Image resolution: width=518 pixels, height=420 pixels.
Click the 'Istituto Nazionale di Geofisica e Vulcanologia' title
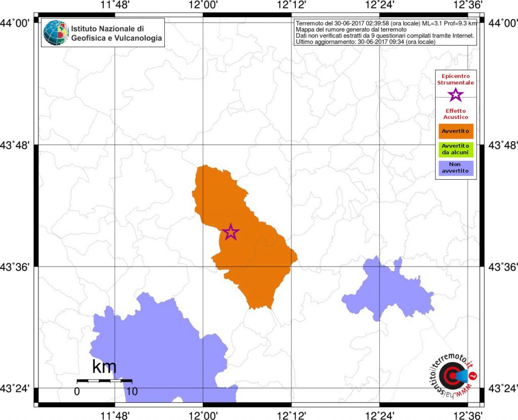(x=116, y=33)
